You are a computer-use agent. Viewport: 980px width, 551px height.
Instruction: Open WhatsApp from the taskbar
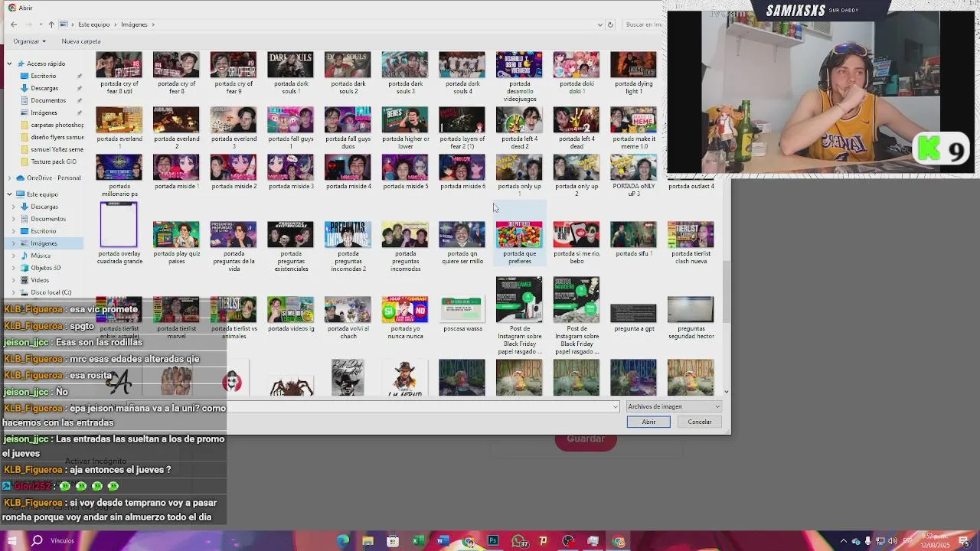pos(519,541)
